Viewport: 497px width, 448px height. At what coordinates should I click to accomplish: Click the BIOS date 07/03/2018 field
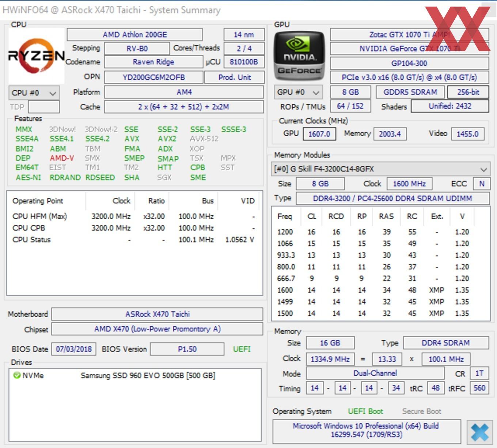pyautogui.click(x=74, y=349)
